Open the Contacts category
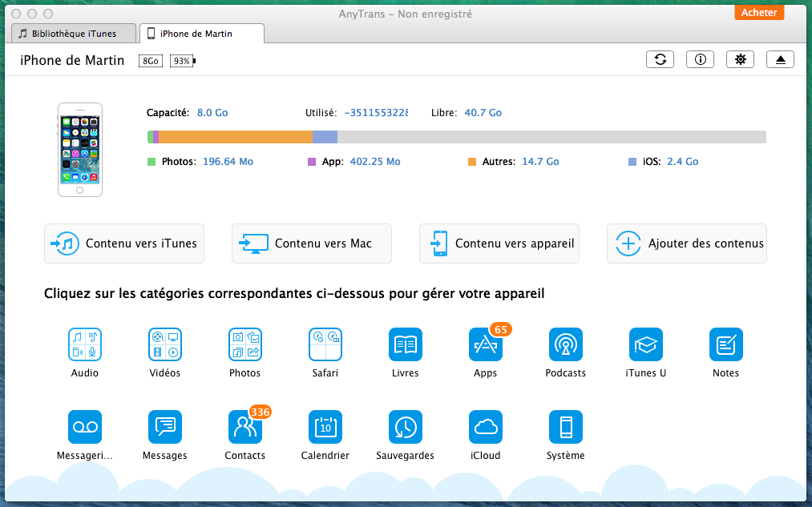This screenshot has height=507, width=812. click(x=244, y=427)
